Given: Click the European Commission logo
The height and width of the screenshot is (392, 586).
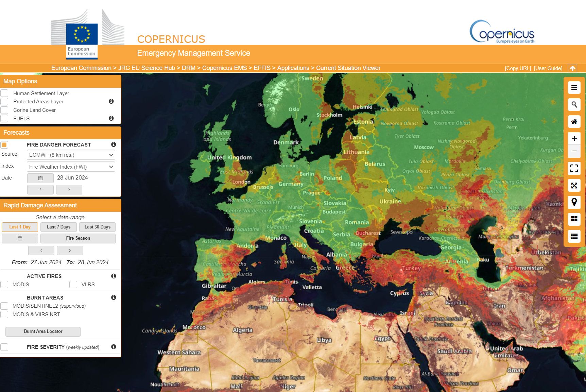Looking at the screenshot, I should (x=82, y=34).
